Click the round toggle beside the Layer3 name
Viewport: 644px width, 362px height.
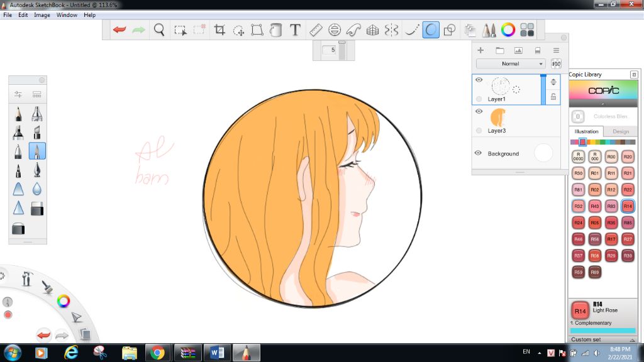click(479, 131)
